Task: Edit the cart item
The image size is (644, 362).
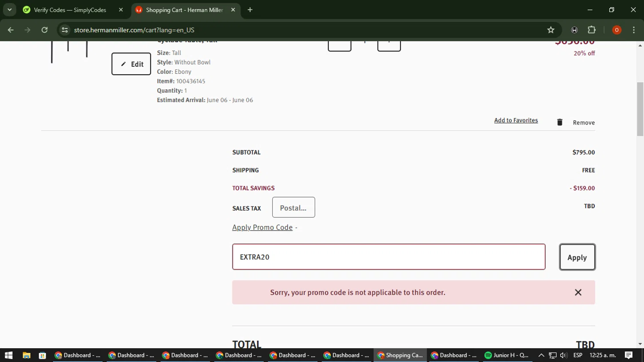Action: 131,64
